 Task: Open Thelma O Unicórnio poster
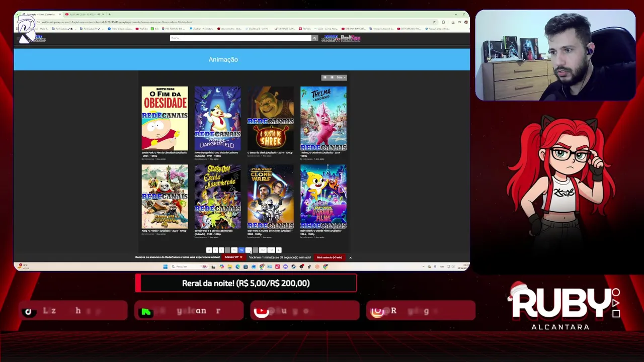click(323, 119)
